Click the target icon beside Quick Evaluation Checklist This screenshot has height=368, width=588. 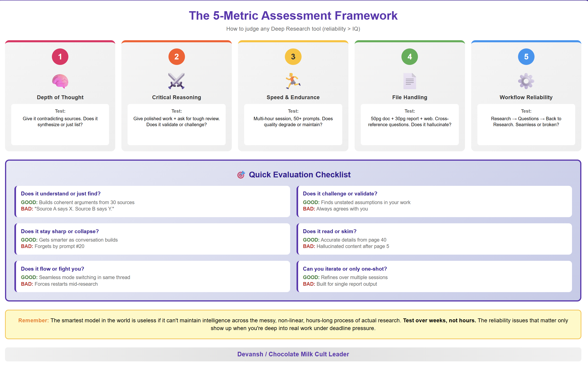(241, 174)
